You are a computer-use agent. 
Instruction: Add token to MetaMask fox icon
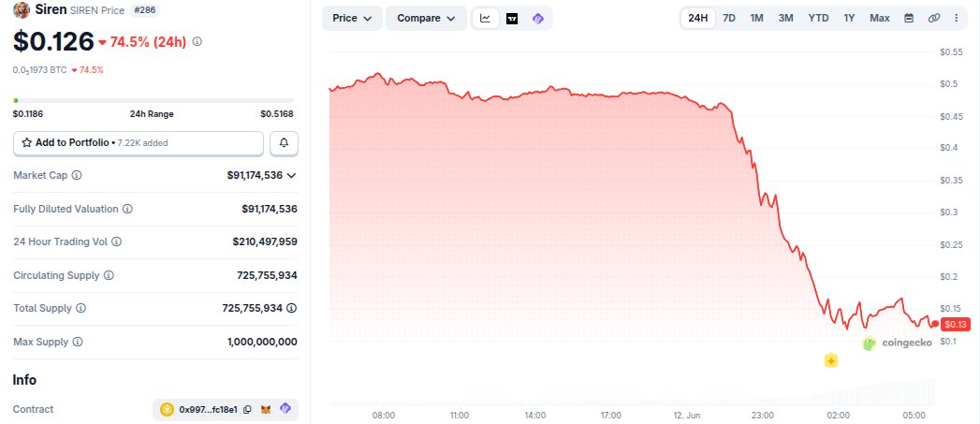(266, 410)
